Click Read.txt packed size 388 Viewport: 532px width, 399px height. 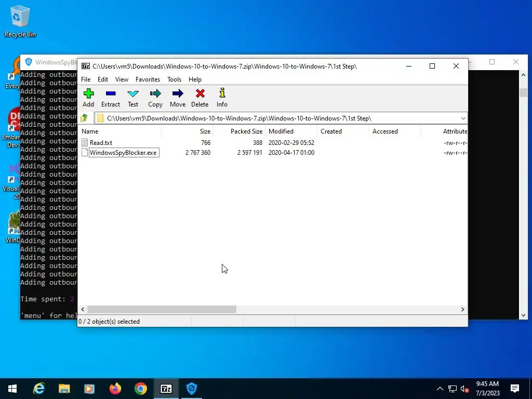(258, 143)
